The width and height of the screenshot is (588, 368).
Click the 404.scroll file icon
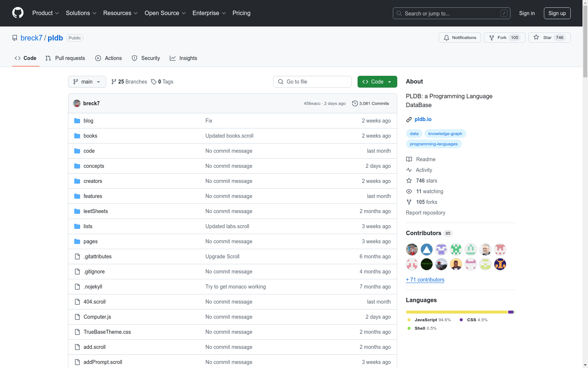[x=77, y=302]
